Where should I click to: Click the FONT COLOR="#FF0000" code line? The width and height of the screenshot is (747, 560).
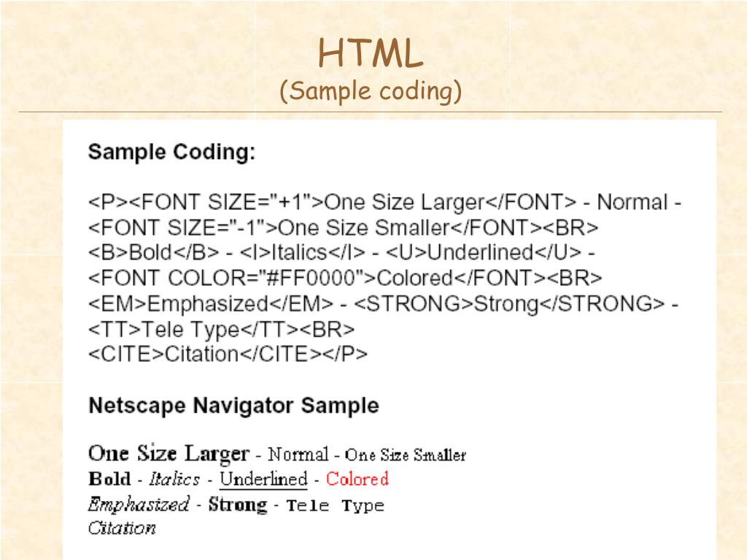[345, 278]
